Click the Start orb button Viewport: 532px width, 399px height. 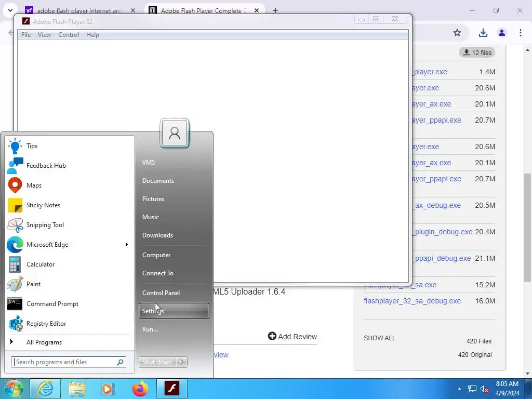click(x=13, y=389)
